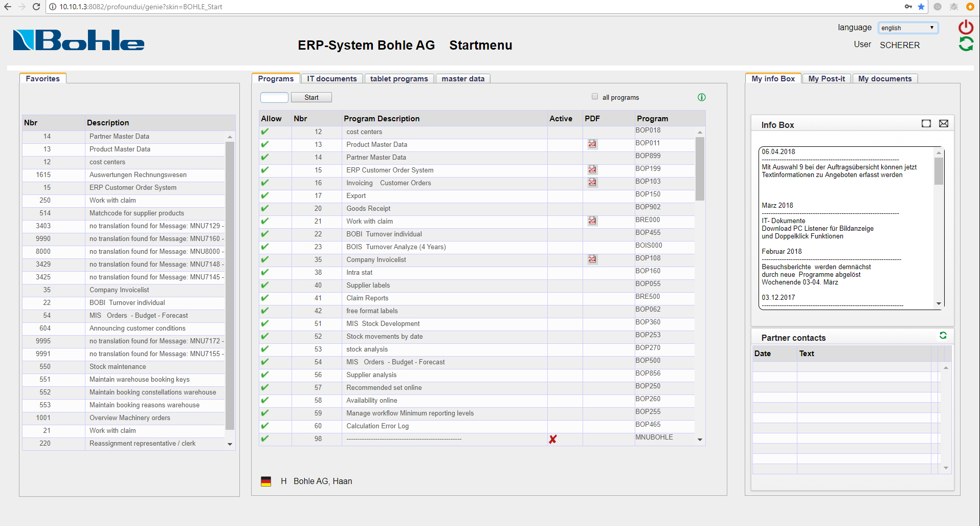Click the Info Box text scrollbar thumb
The width and height of the screenshot is (980, 526).
939,171
